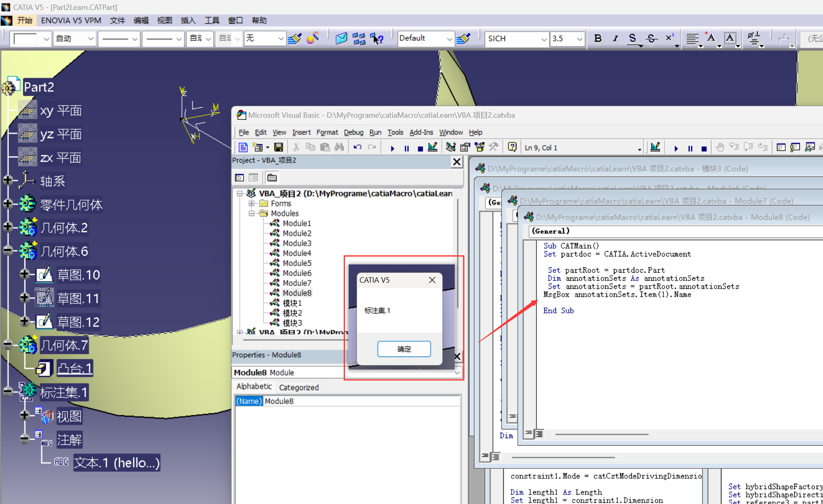Open the VBA Debug menu
The width and height of the screenshot is (823, 504).
[x=354, y=132]
